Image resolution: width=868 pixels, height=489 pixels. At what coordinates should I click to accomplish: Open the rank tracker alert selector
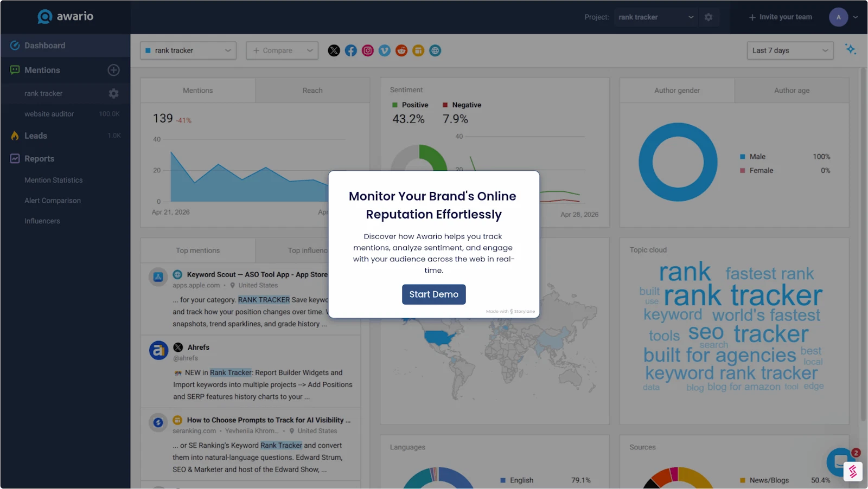[x=188, y=50]
